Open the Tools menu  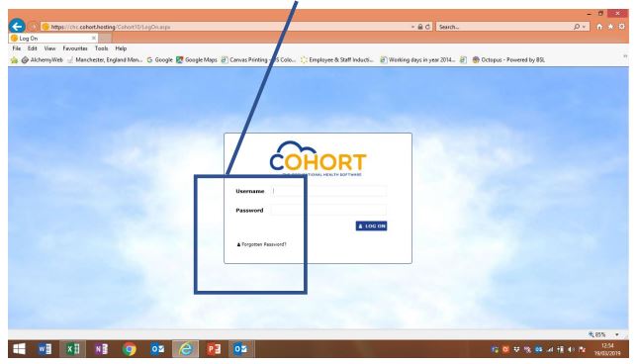click(x=101, y=48)
